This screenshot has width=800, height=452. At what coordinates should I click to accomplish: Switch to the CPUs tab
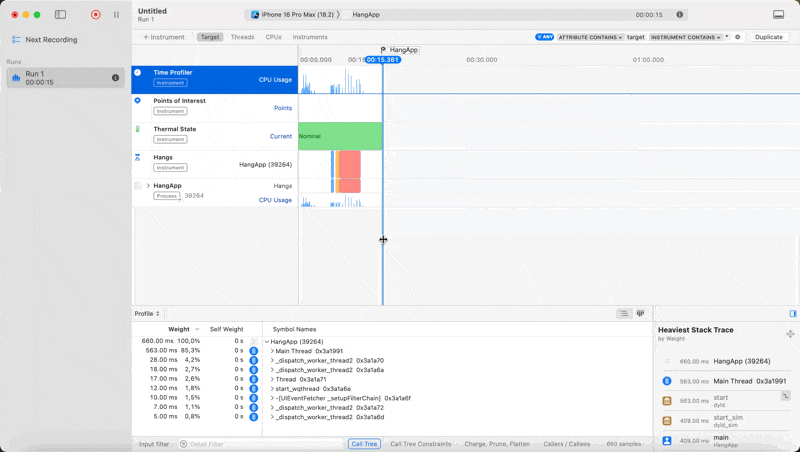point(273,37)
